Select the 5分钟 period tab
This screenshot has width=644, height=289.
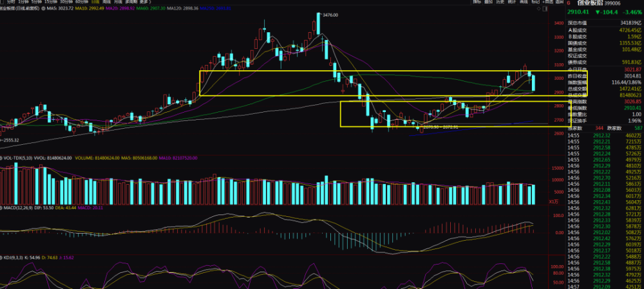coord(37,2)
